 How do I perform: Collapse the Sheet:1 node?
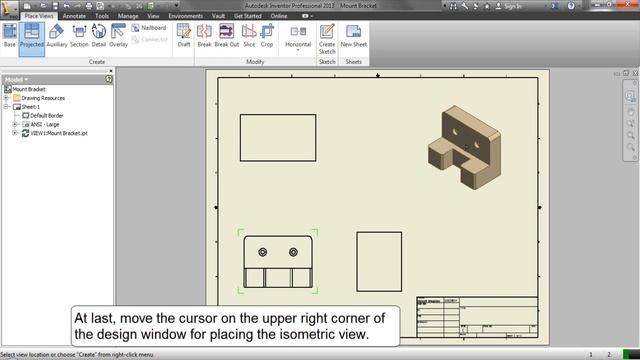tap(7, 107)
